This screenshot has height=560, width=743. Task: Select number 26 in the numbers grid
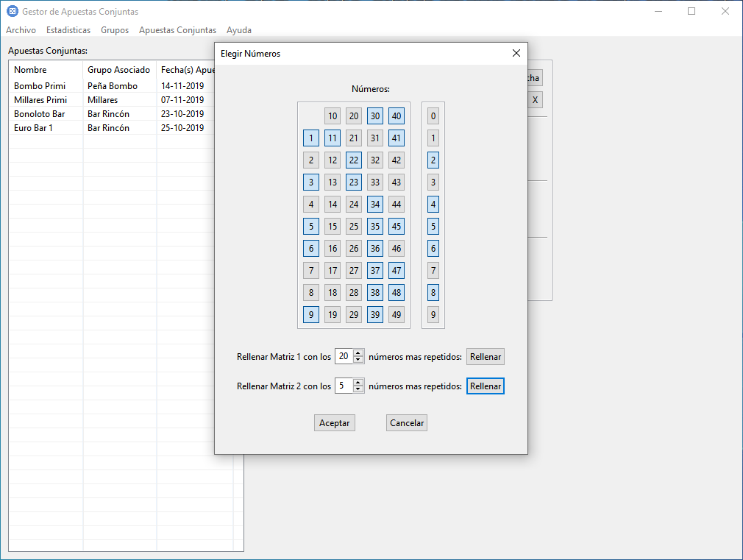point(354,249)
